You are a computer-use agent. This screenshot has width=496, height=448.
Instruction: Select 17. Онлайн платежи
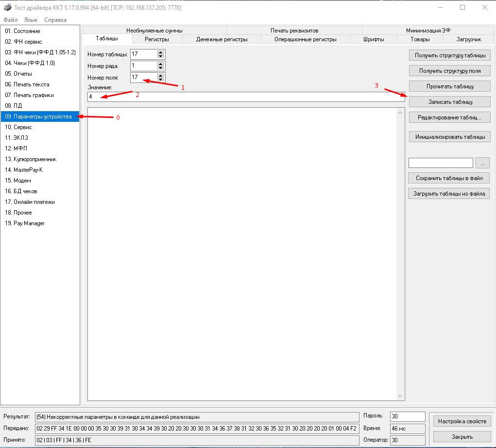pyautogui.click(x=40, y=202)
